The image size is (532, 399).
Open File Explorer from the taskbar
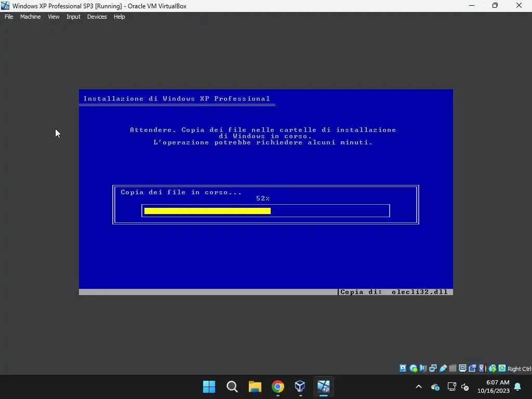coord(255,387)
